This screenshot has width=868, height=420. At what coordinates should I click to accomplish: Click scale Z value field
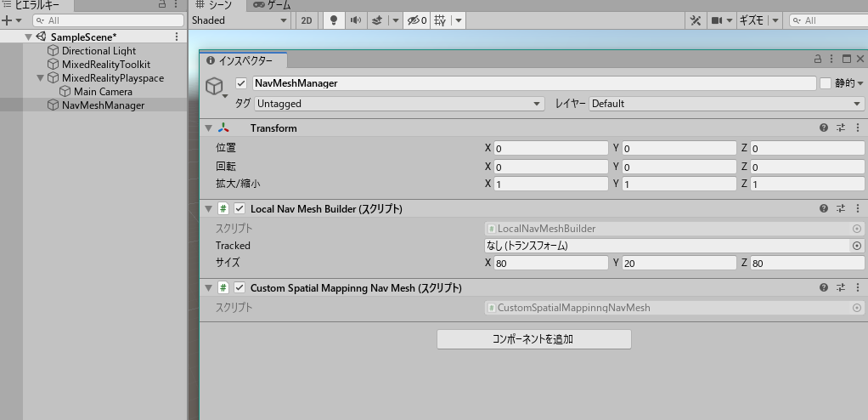808,184
